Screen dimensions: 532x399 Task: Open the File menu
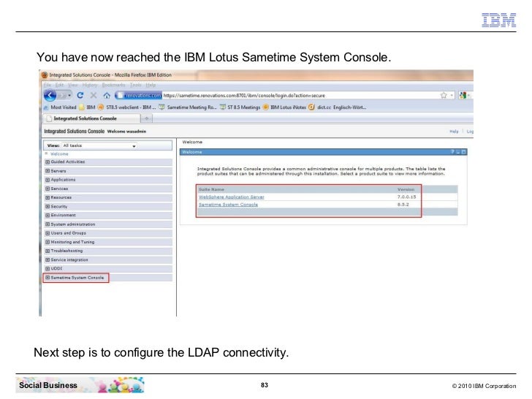[47, 85]
